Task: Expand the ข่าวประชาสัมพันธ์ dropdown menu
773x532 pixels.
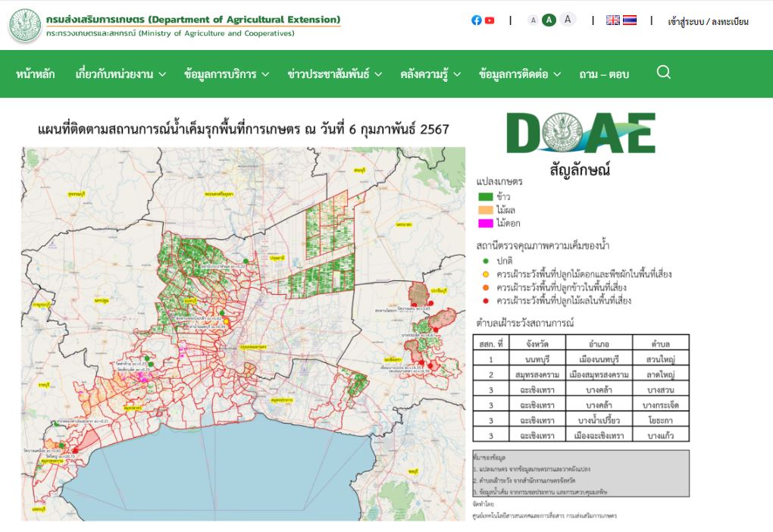Action: point(334,74)
